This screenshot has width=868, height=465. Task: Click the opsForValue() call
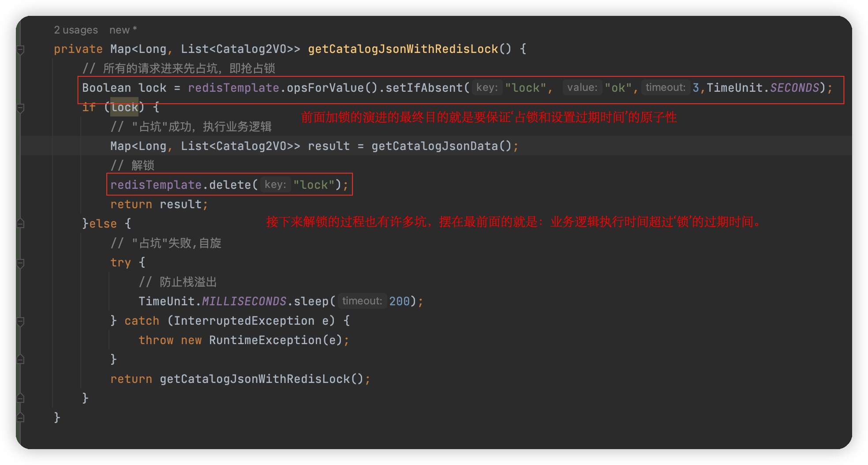pos(333,88)
